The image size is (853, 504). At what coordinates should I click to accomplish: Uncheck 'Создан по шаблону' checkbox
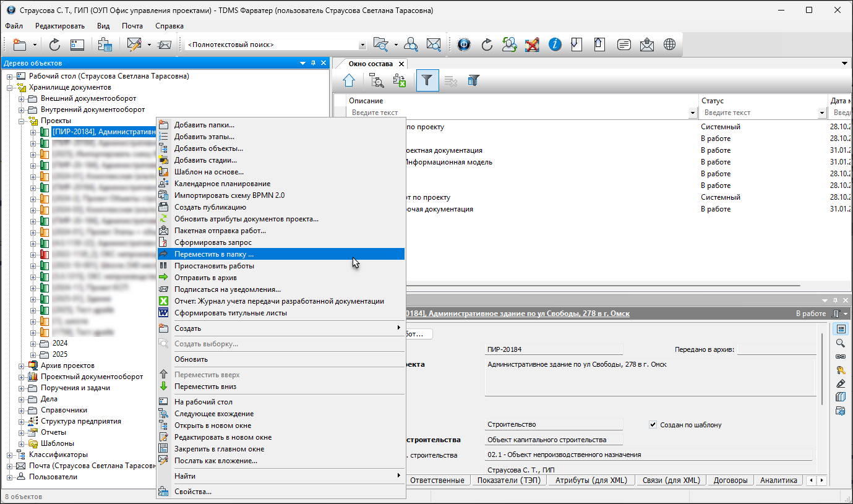pos(653,425)
